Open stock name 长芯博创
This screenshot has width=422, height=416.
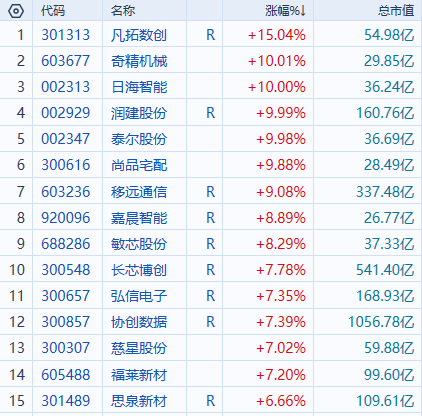pos(139,270)
